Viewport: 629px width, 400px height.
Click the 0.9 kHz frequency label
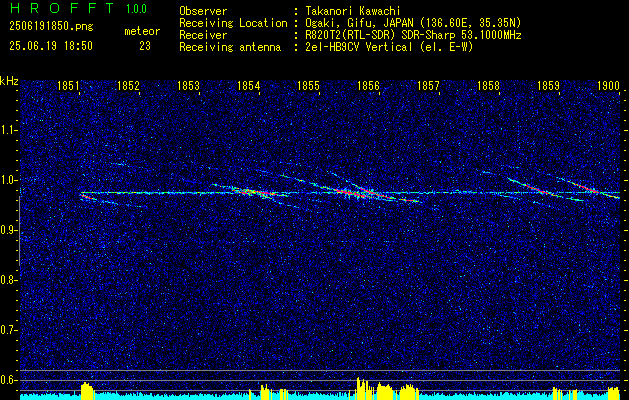coord(7,230)
